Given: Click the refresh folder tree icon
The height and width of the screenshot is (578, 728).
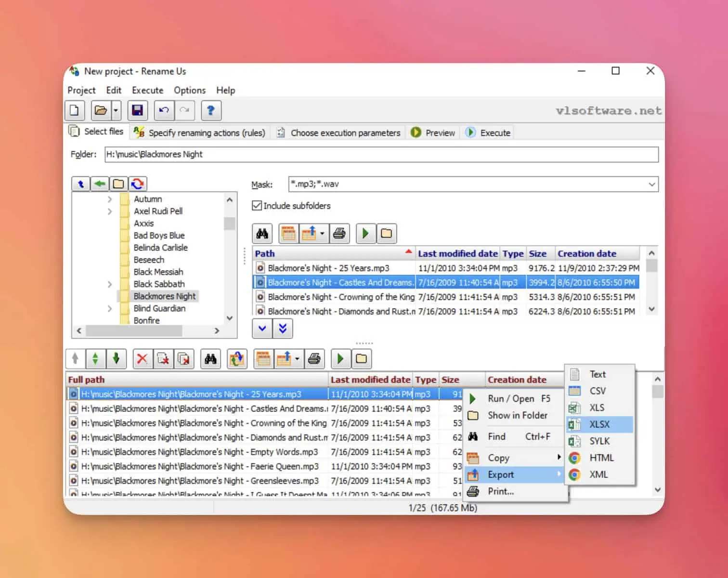Looking at the screenshot, I should coord(138,184).
